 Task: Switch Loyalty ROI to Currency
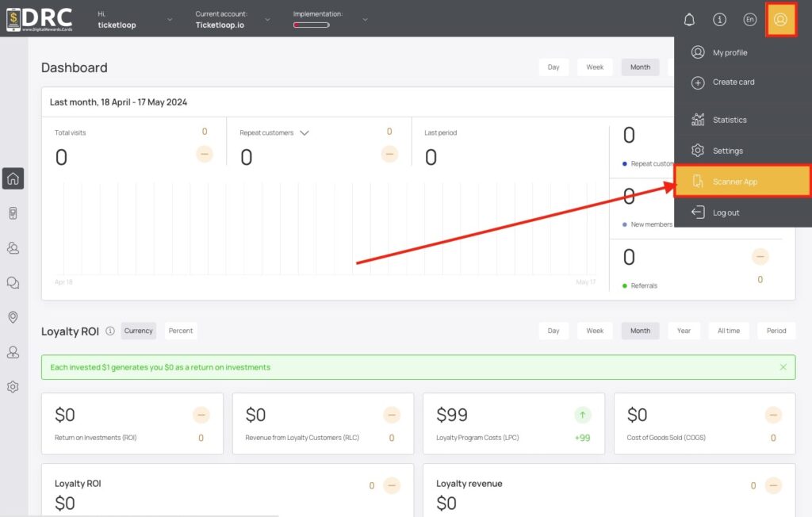tap(138, 331)
